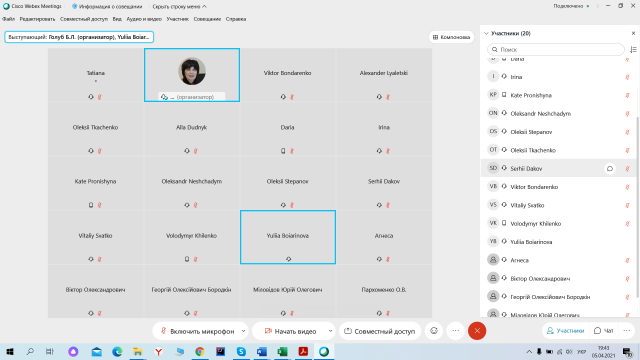Open Участник menu
This screenshot has width=640, height=360.
pos(178,19)
